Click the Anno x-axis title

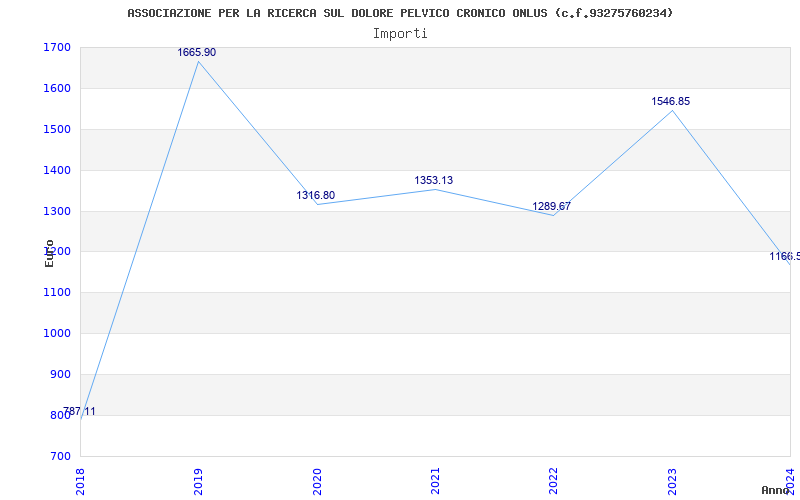776,491
